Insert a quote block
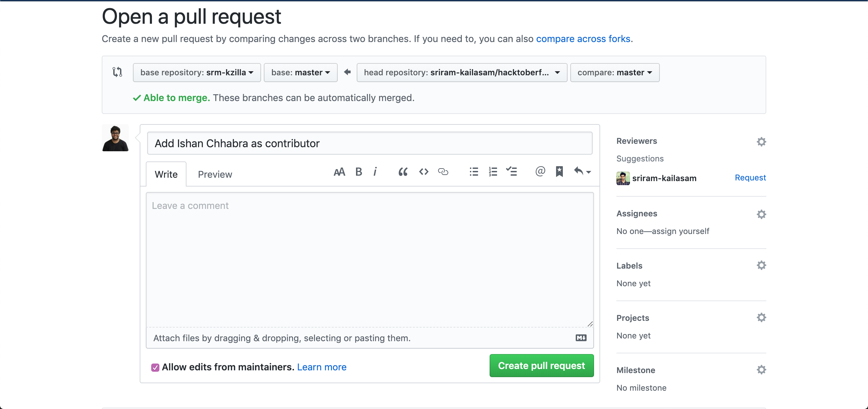The image size is (868, 409). [403, 172]
